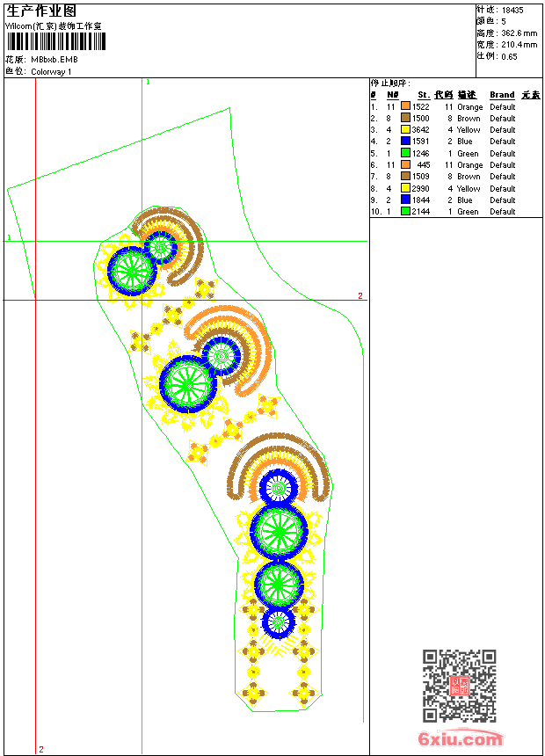The image size is (545, 756).
Task: Click the file name MBbxb.EMB
Action: [54, 60]
